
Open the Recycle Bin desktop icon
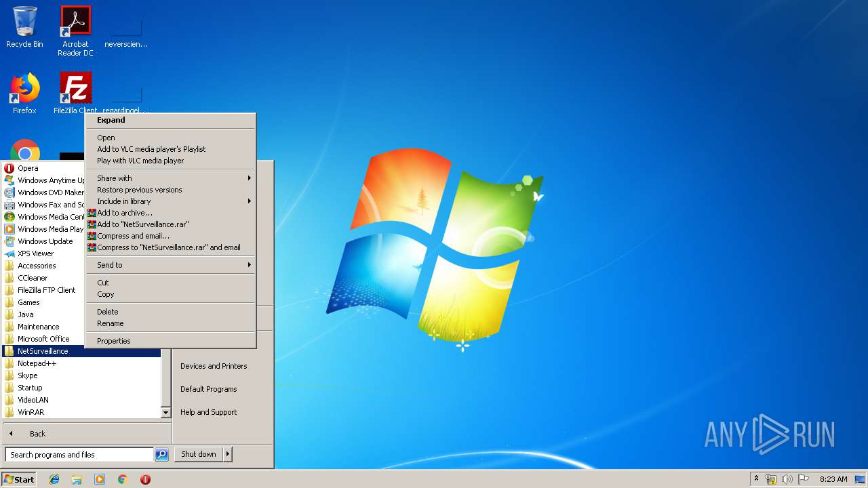pyautogui.click(x=24, y=27)
